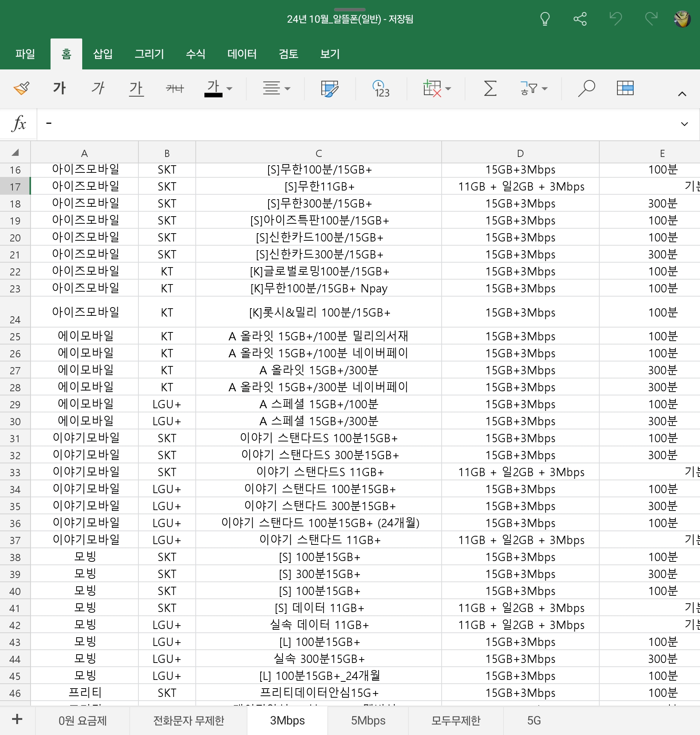700x735 pixels.
Task: Select the column C header
Action: pos(319,153)
